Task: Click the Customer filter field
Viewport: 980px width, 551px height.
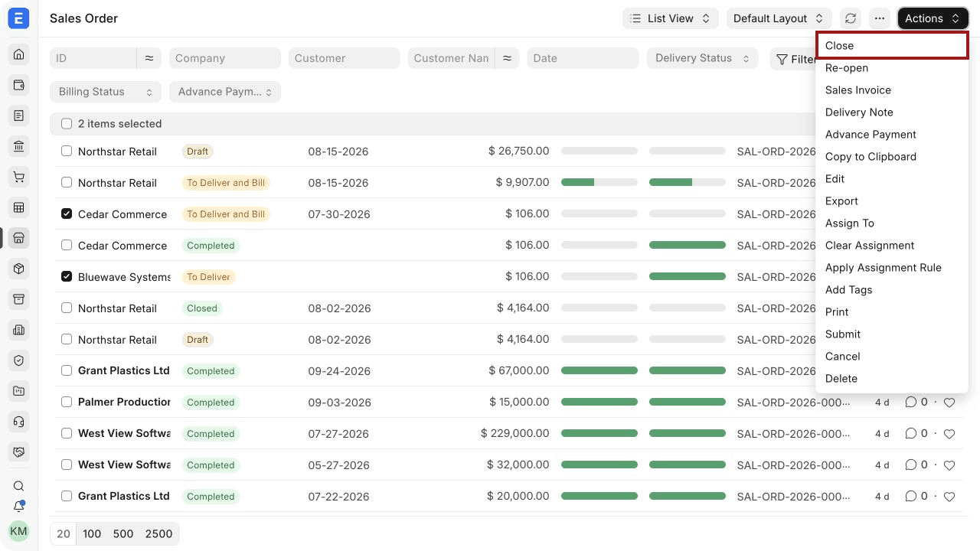Action: tap(344, 58)
